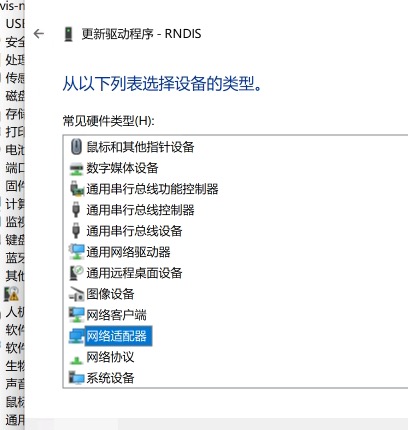Click the USB icon beside 通用串行总线控制器
The image size is (408, 430).
tap(76, 210)
